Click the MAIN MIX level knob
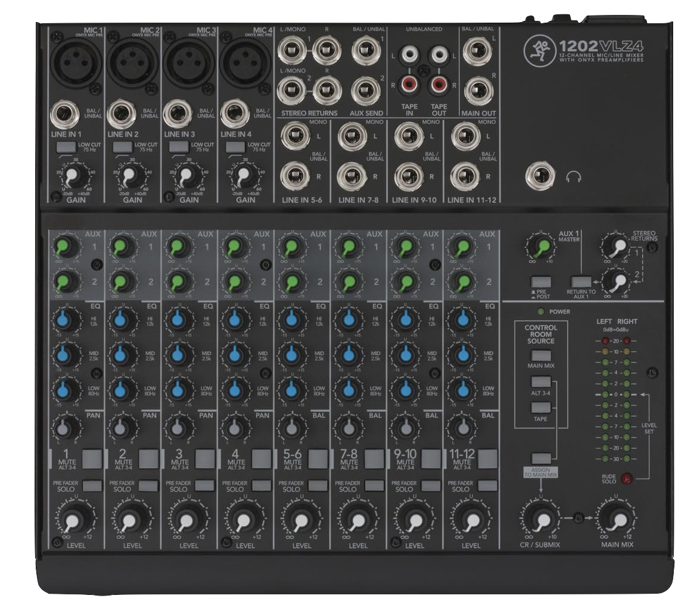This screenshot has height=614, width=700. [617, 519]
